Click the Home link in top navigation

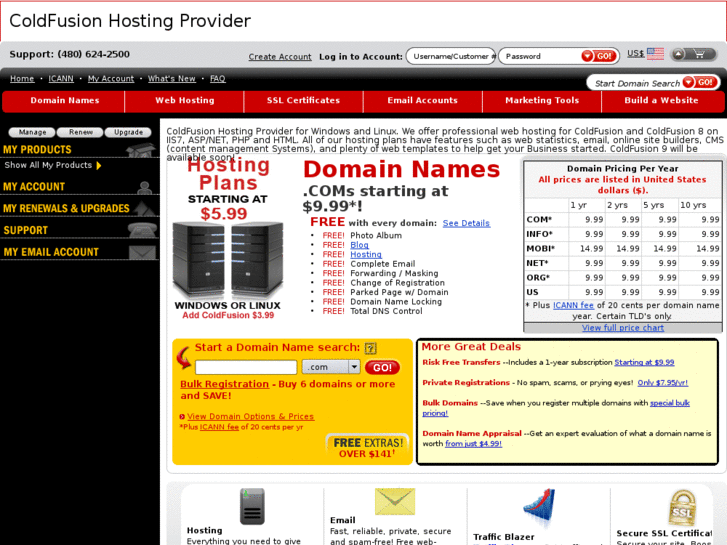tap(22, 79)
